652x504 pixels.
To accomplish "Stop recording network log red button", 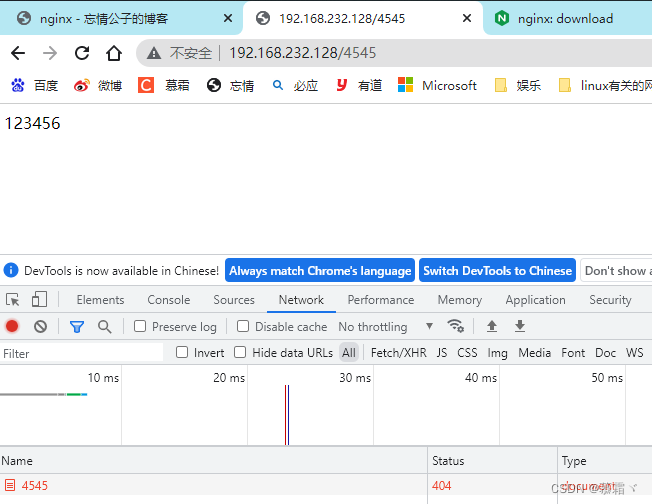I will 12,326.
